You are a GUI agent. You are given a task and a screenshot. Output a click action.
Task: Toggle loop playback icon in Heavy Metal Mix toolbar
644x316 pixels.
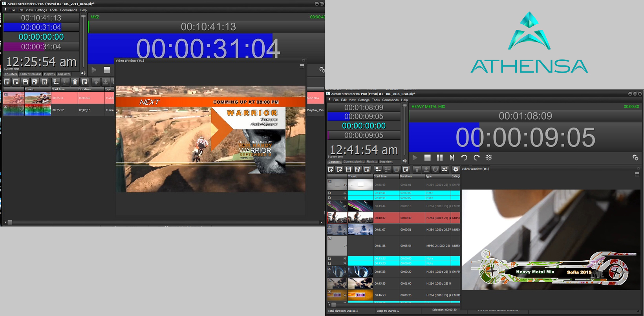[x=435, y=169]
